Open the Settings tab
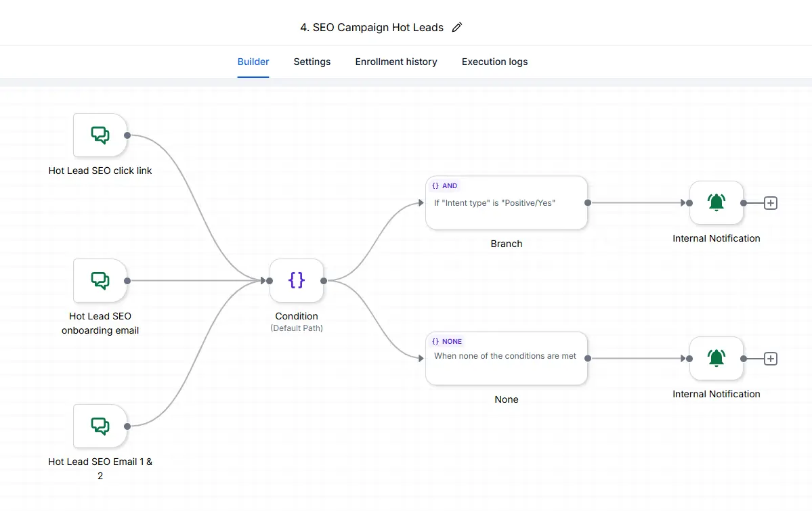The height and width of the screenshot is (511, 812). point(312,62)
